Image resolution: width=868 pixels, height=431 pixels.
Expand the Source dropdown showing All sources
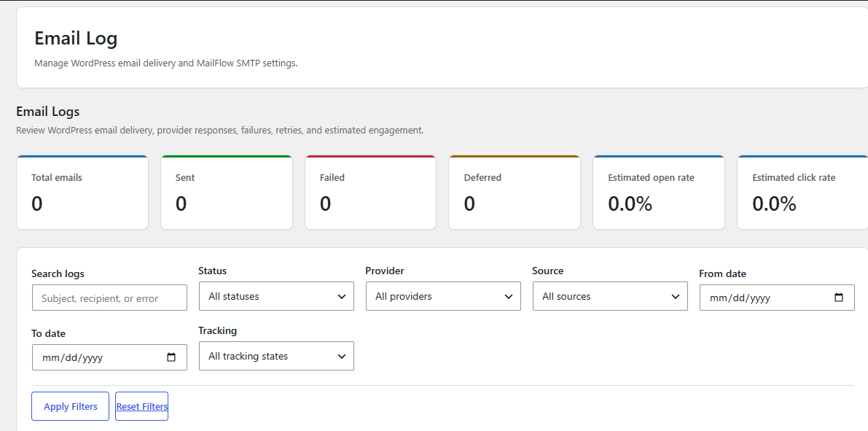610,296
